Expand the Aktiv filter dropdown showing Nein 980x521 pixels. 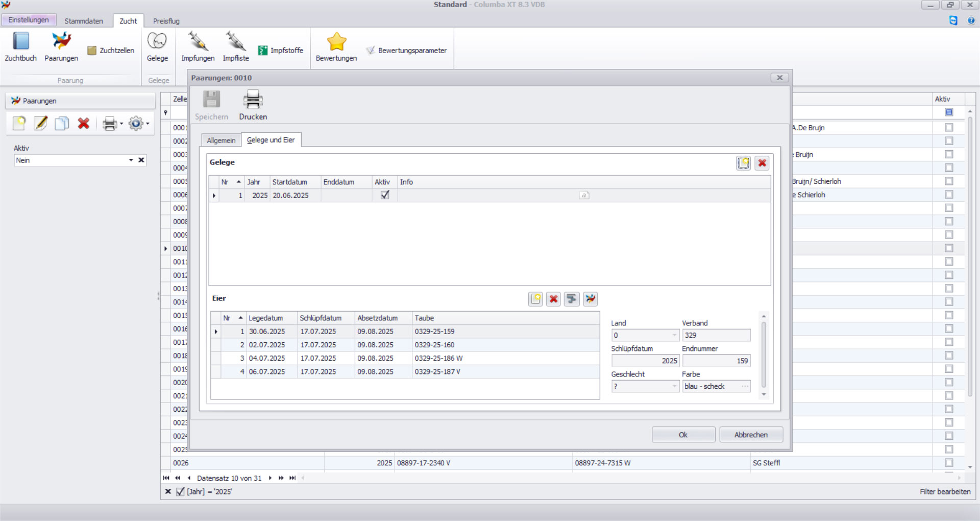(131, 160)
